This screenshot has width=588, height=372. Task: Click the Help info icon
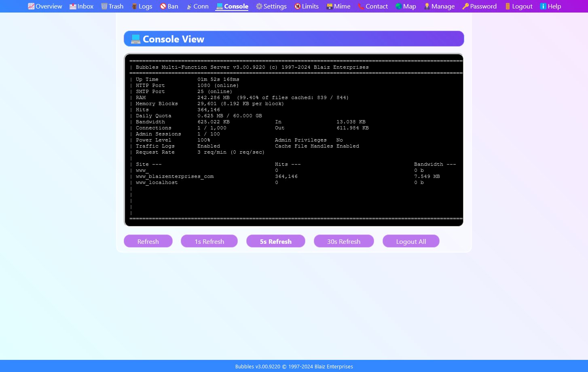pyautogui.click(x=543, y=6)
